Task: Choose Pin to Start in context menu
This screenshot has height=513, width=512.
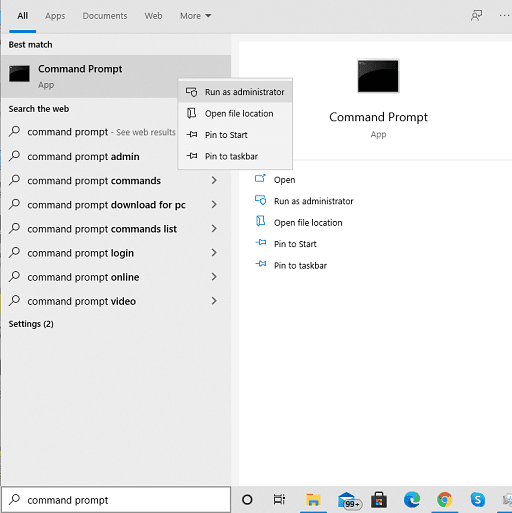Action: [235, 135]
